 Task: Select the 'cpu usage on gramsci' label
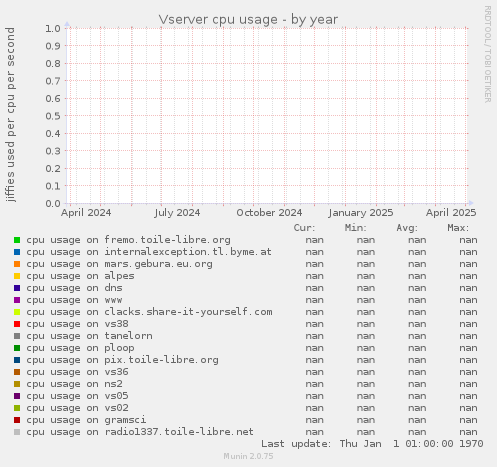[86, 420]
